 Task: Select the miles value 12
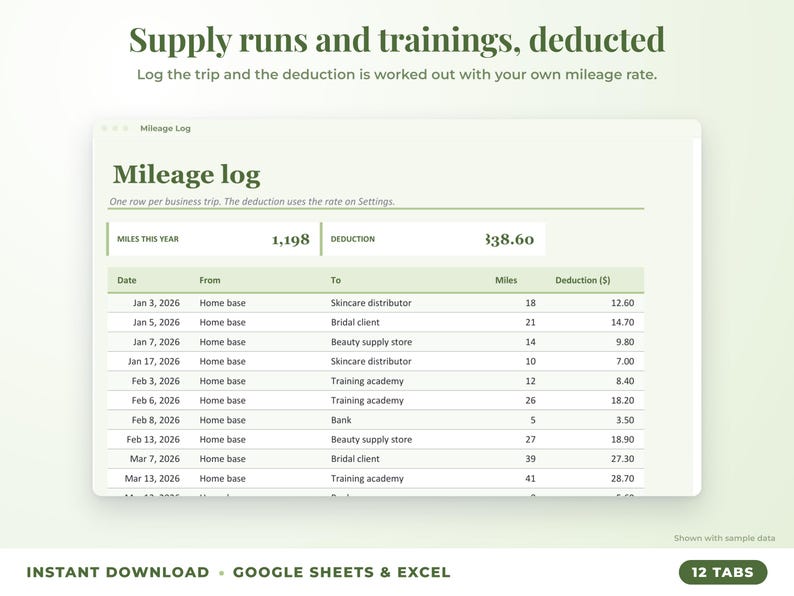point(530,381)
